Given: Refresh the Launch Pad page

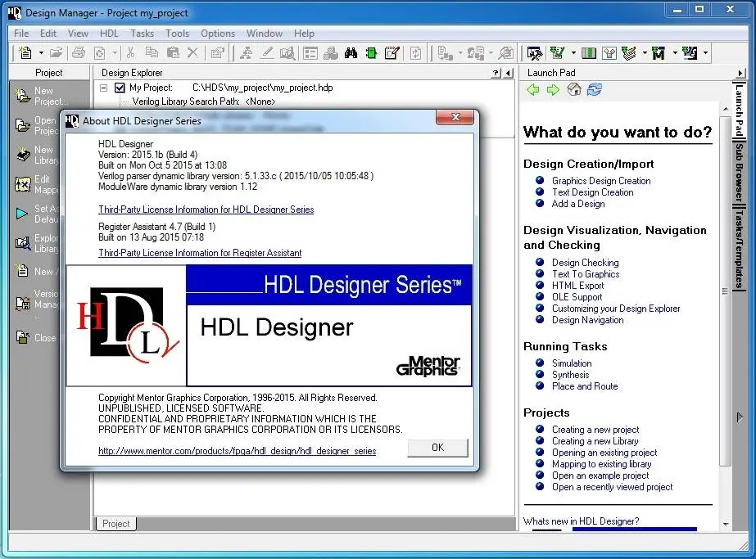Looking at the screenshot, I should pos(595,90).
